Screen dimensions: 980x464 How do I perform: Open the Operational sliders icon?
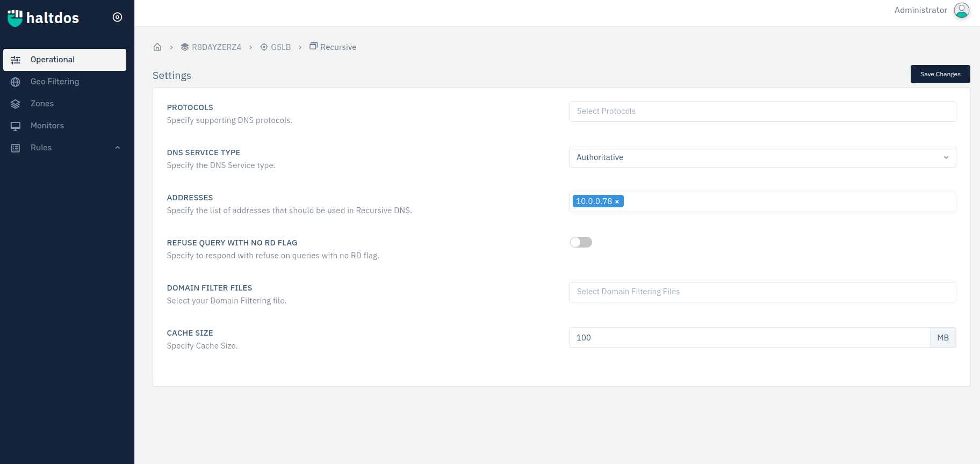pyautogui.click(x=16, y=60)
